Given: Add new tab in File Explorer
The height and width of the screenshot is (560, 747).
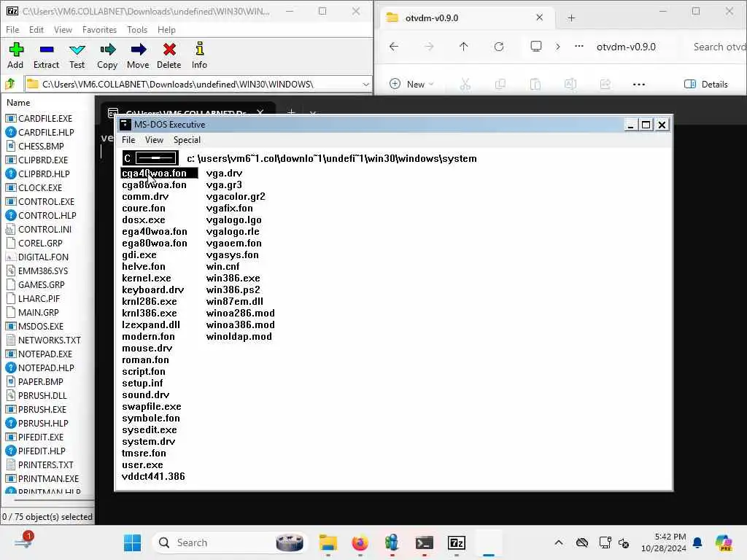Looking at the screenshot, I should 571,18.
